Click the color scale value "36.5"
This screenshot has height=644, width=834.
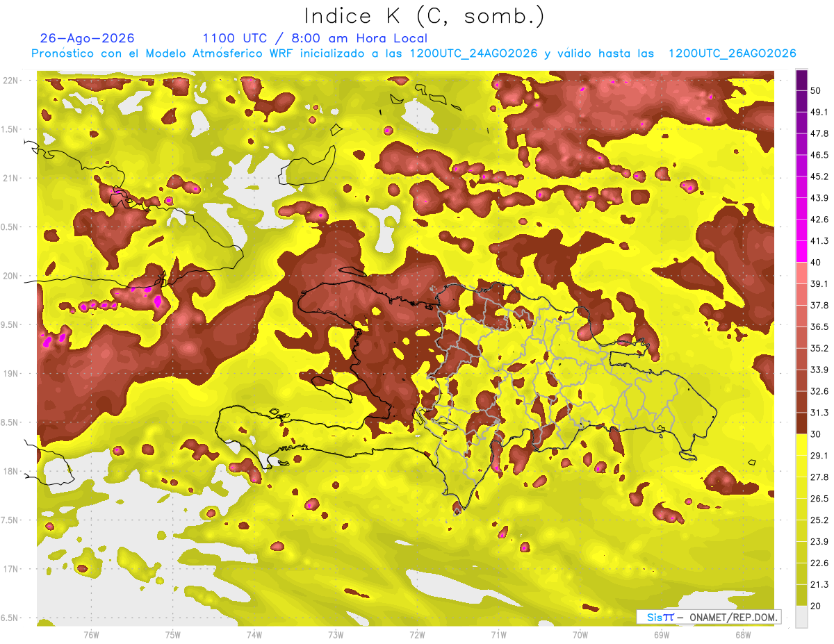[x=819, y=327]
